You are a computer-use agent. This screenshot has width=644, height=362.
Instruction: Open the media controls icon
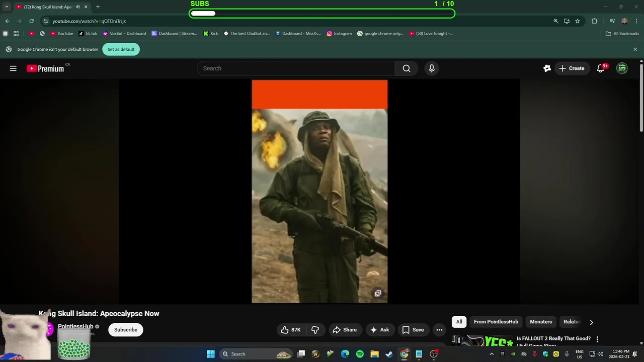612,21
